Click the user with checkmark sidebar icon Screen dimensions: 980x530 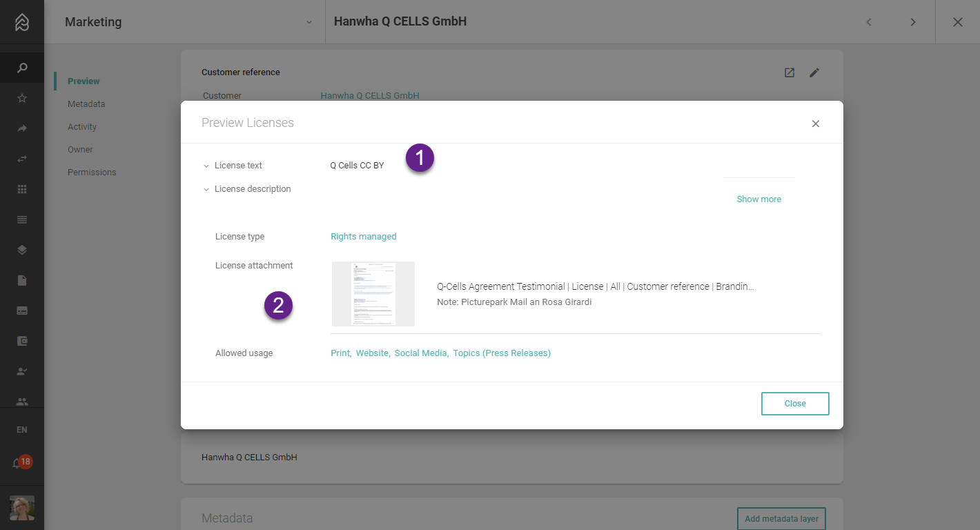22,371
